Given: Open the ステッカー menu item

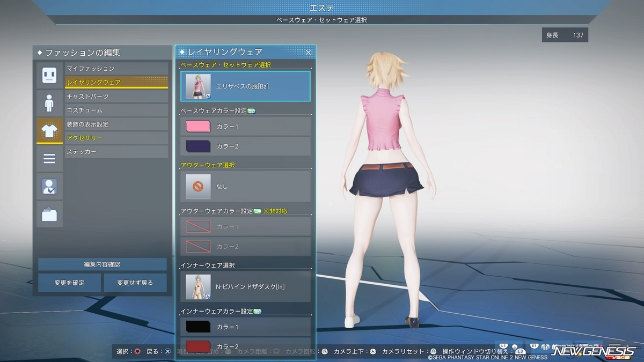Looking at the screenshot, I should click(x=116, y=152).
